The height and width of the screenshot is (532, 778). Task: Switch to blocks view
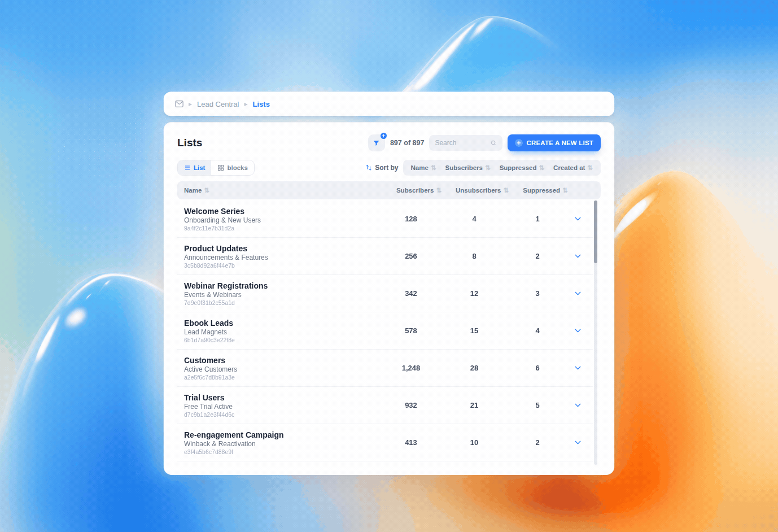click(x=233, y=168)
